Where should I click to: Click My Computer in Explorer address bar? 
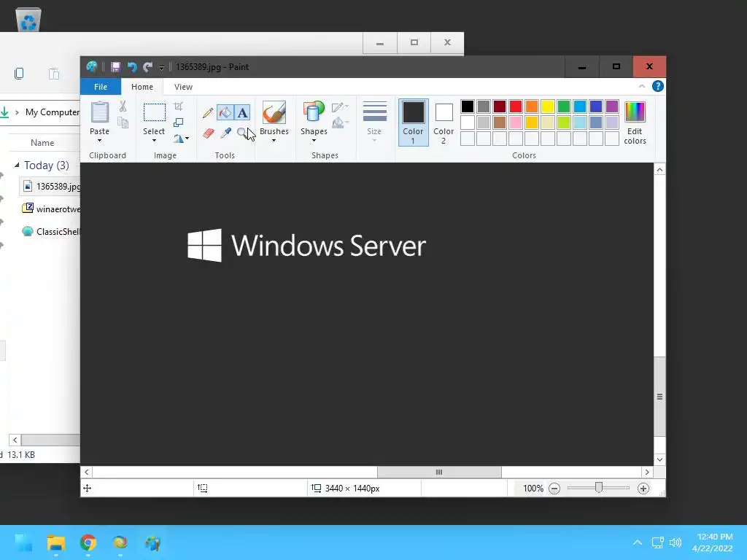(x=53, y=112)
